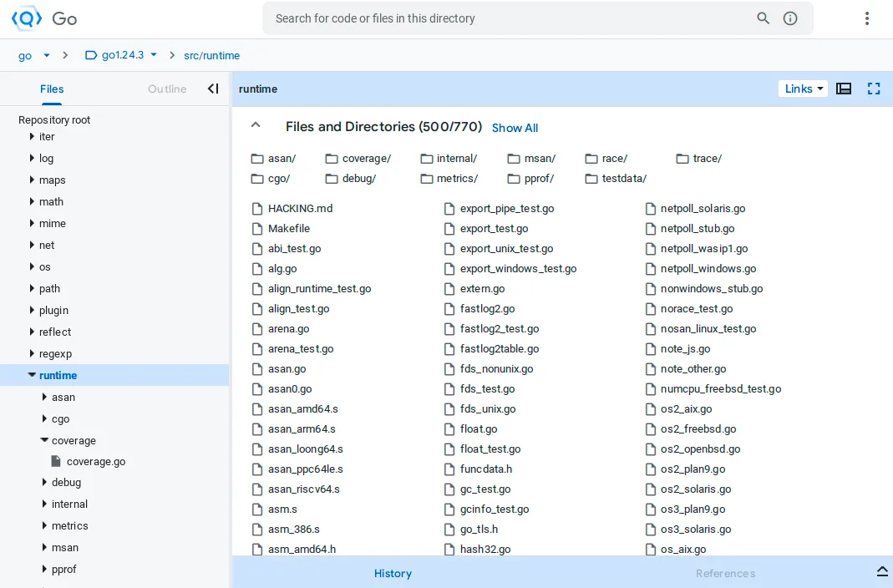893x588 pixels.
Task: Click the asan/ folder icon
Action: point(257,159)
